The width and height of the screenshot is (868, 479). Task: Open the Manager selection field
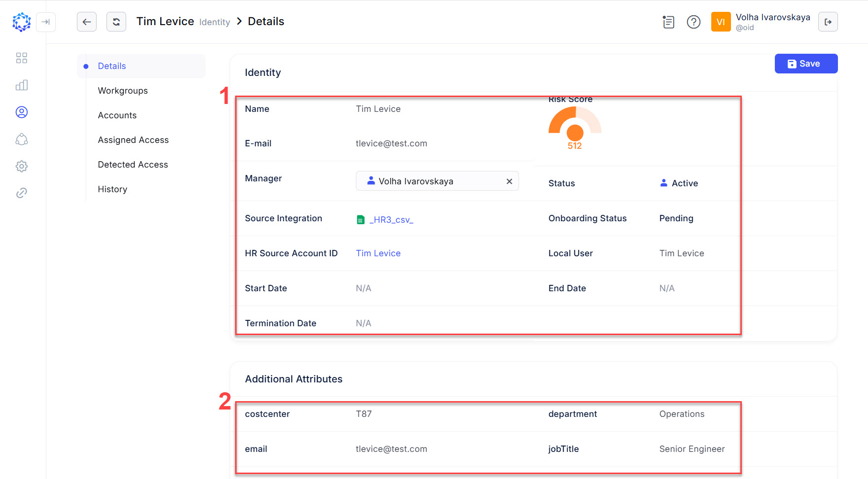click(429, 181)
